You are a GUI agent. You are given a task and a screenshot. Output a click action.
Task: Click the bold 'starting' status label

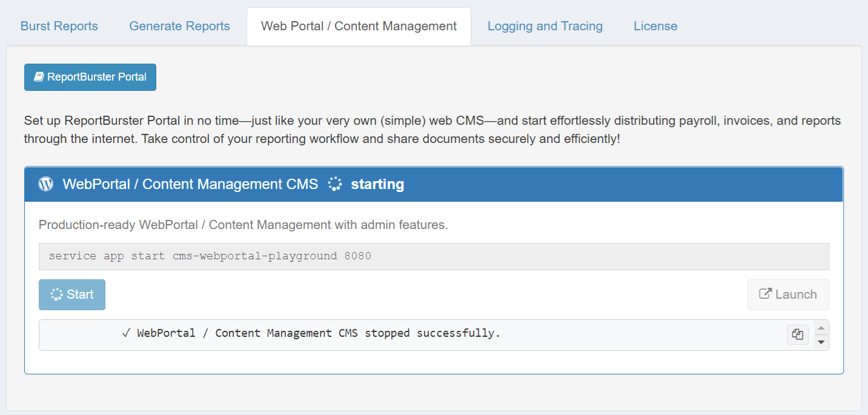[377, 184]
